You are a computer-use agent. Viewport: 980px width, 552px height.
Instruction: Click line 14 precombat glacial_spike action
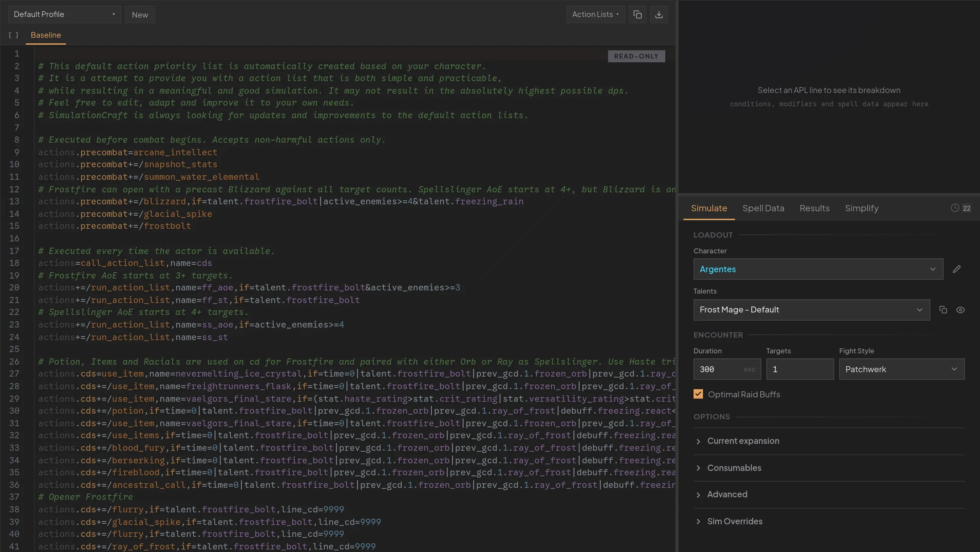coord(125,214)
